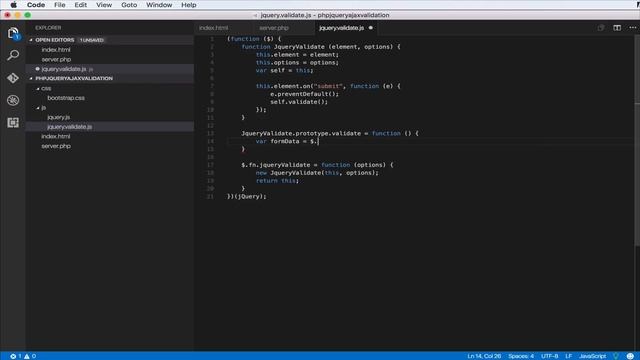Click the errors icon in status bar
Viewport: 640px width, 360px height.
pos(13,356)
